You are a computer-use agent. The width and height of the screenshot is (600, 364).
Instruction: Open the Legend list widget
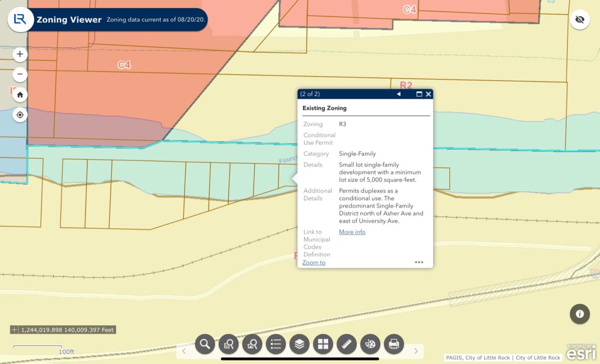[x=275, y=344]
